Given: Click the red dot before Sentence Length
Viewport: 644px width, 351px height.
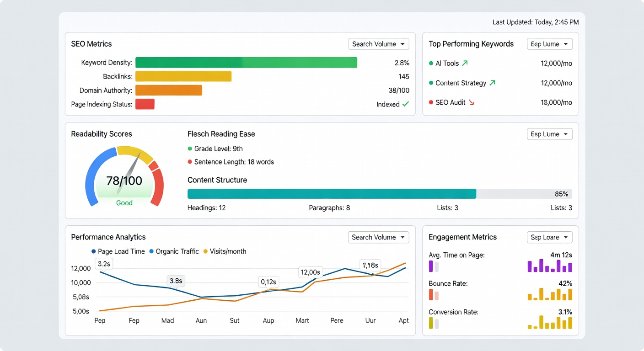Looking at the screenshot, I should point(190,162).
